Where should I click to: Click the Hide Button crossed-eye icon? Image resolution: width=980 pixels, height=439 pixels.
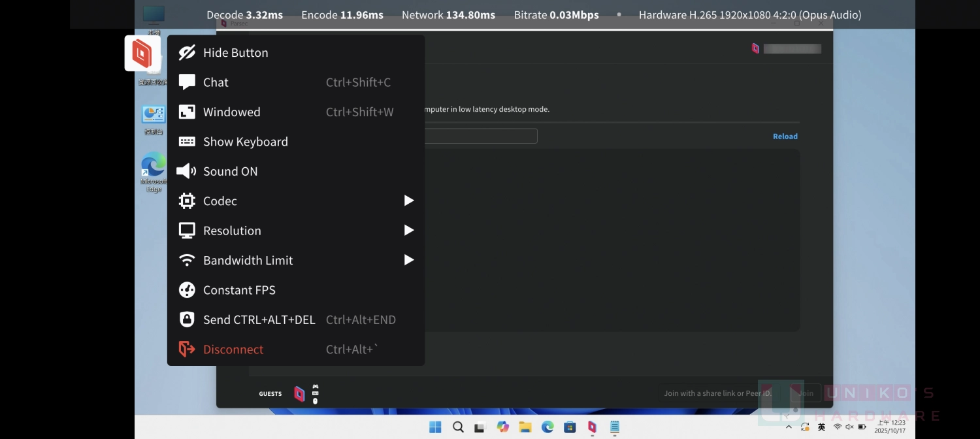(x=187, y=53)
